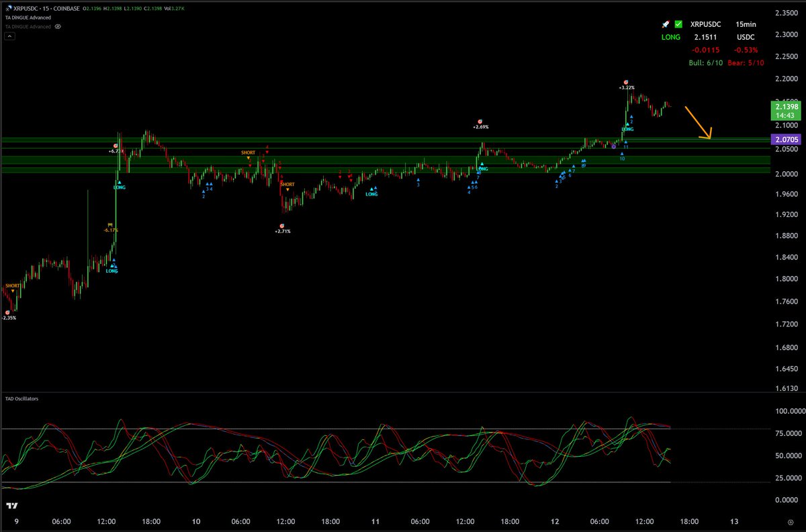Screen dimensions: 806x532
Task: Click the High value H2.1398
Action: coord(112,8)
